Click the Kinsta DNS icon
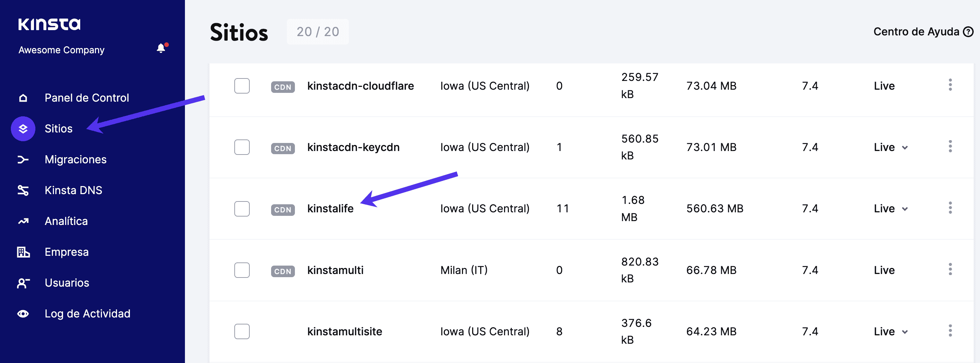Screen dimensions: 980x363 [x=23, y=190]
